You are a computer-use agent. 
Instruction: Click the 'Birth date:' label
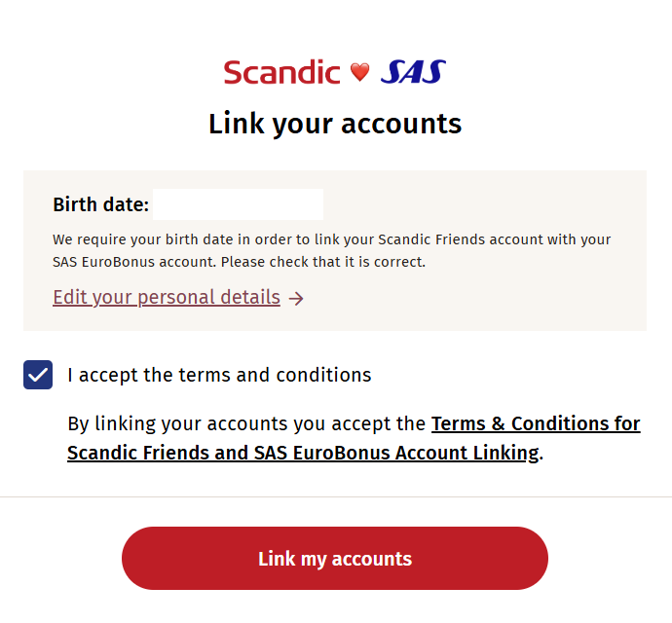[x=100, y=204]
